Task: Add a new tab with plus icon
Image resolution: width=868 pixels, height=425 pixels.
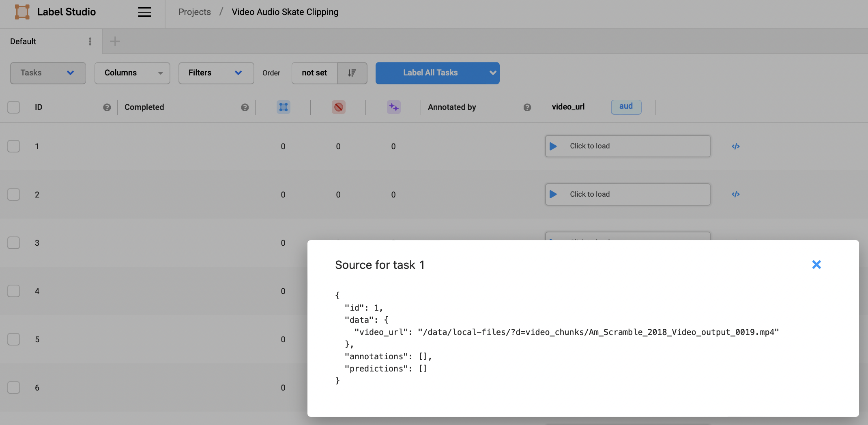Action: coord(115,41)
